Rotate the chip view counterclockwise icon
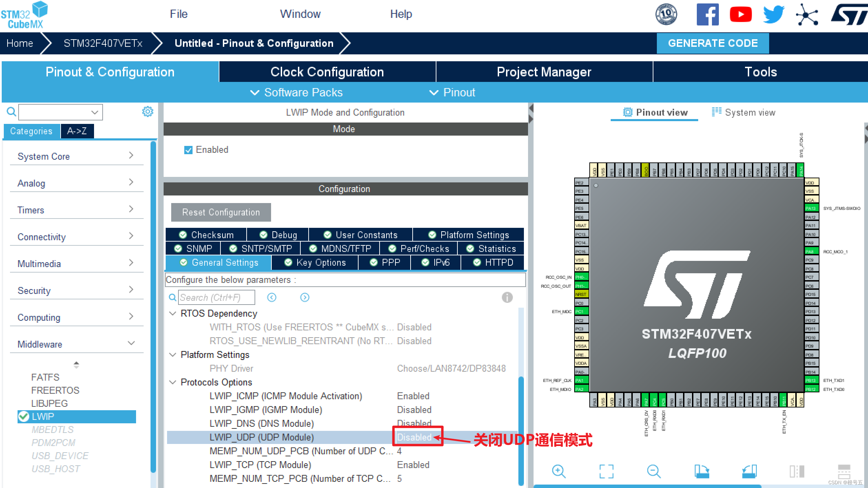Screen dimensions: 868x488 pyautogui.click(x=749, y=471)
